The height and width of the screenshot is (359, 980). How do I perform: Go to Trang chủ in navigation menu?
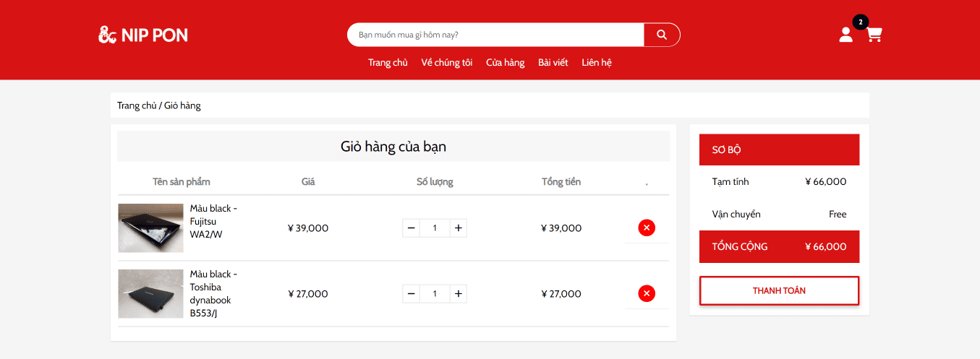coord(388,63)
